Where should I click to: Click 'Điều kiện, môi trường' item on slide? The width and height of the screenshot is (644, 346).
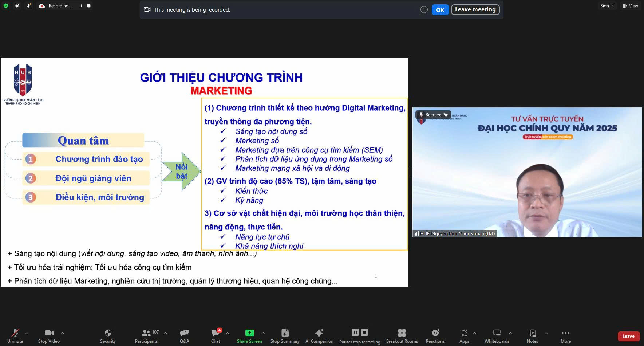click(x=86, y=197)
